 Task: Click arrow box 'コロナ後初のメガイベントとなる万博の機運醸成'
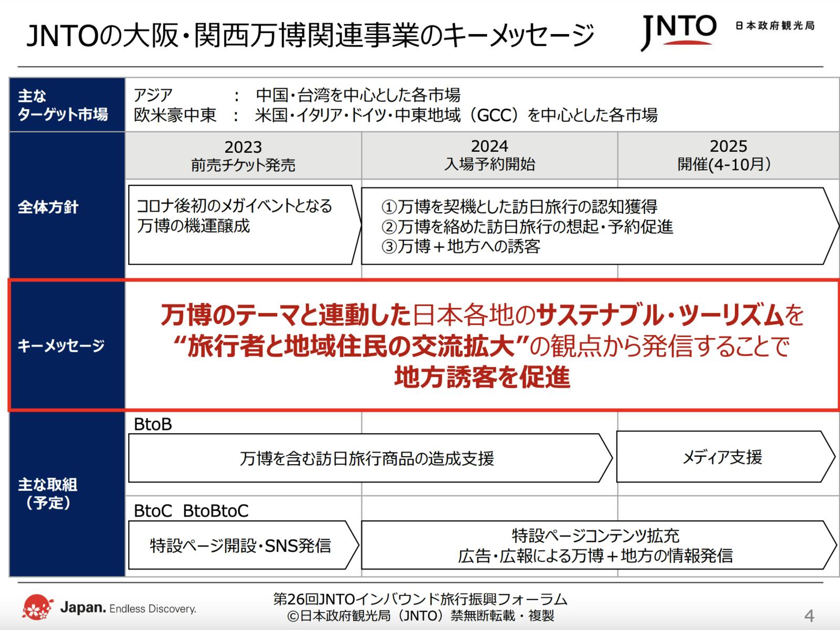point(245,224)
